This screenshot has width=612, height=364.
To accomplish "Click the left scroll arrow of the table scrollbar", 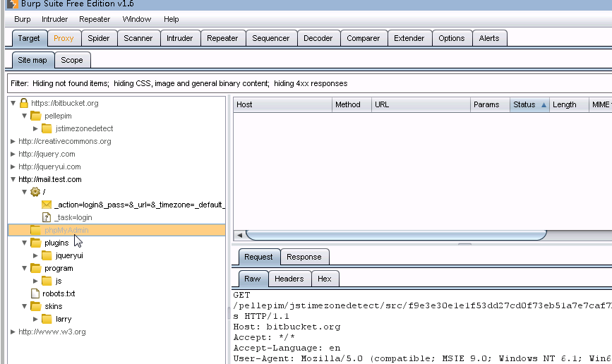I will coord(240,235).
